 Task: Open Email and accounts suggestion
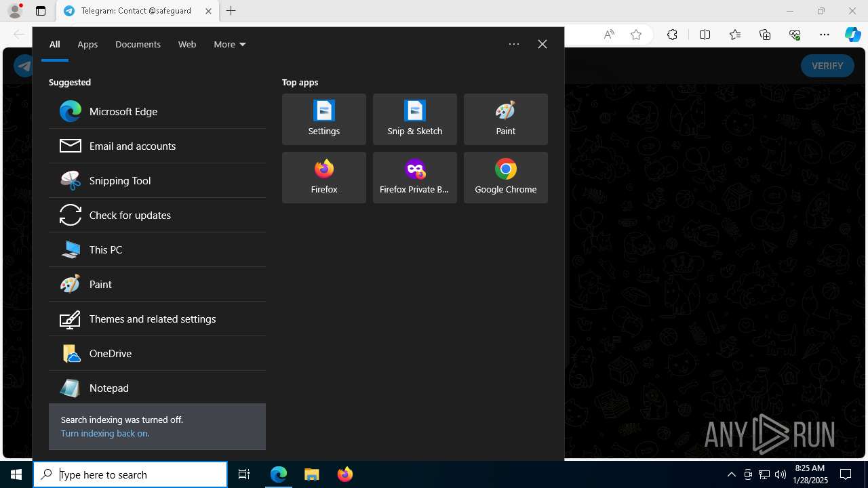point(157,146)
